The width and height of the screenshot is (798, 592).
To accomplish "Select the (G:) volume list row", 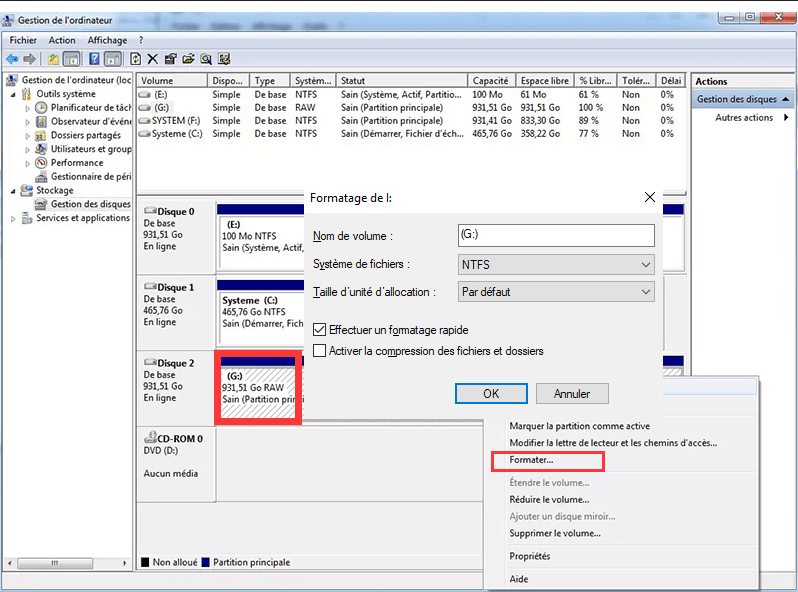I will click(x=411, y=107).
